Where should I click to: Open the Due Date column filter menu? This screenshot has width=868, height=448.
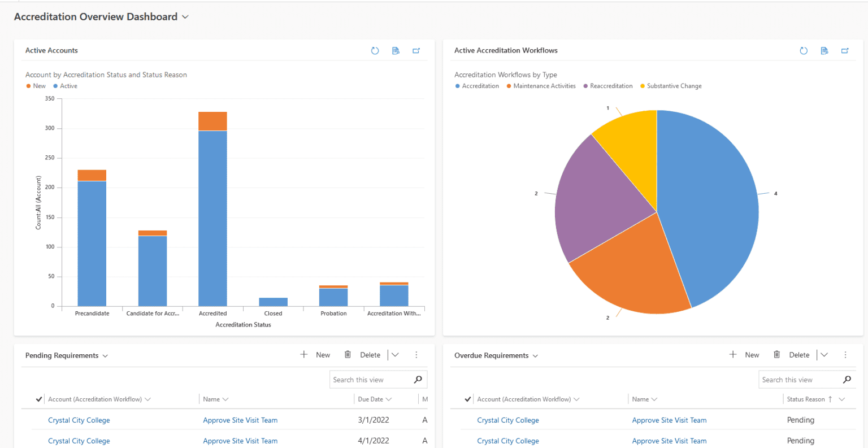pos(389,399)
